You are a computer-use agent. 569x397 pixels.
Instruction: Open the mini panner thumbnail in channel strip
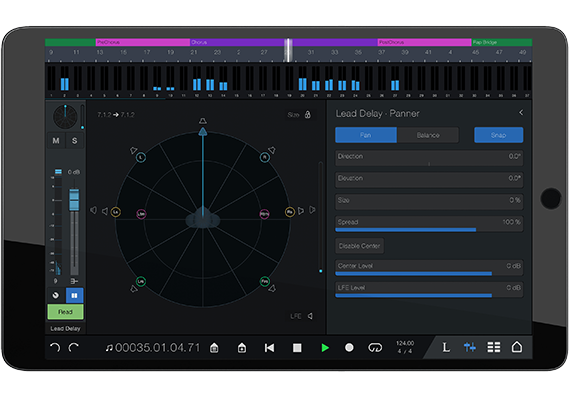[65, 117]
